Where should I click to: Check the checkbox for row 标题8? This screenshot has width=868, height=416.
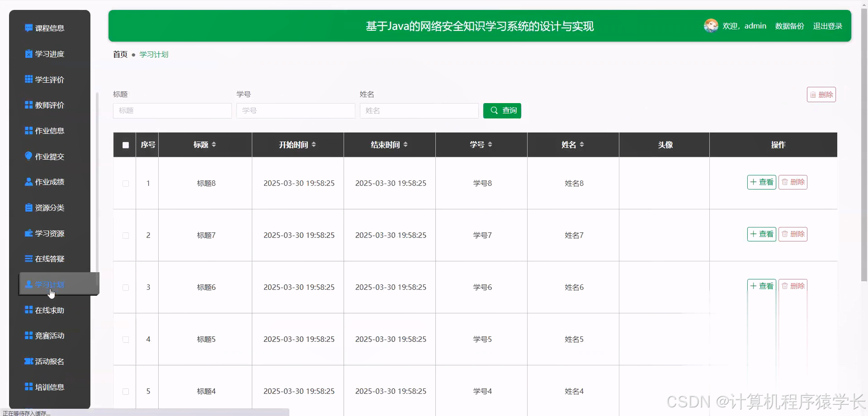tap(125, 184)
